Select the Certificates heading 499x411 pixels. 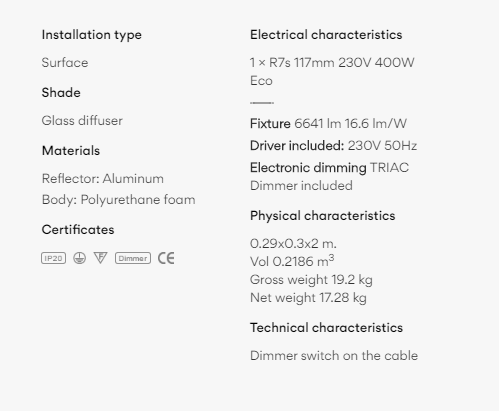point(78,230)
